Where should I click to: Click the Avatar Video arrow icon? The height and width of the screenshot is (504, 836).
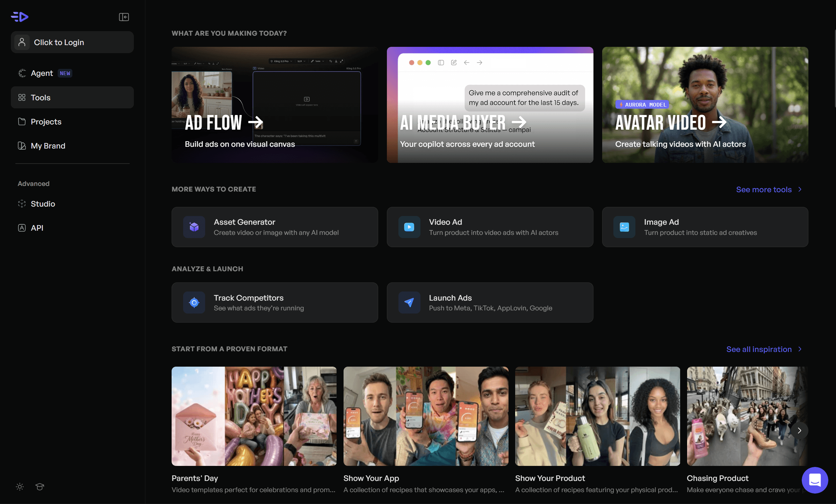[x=719, y=122]
